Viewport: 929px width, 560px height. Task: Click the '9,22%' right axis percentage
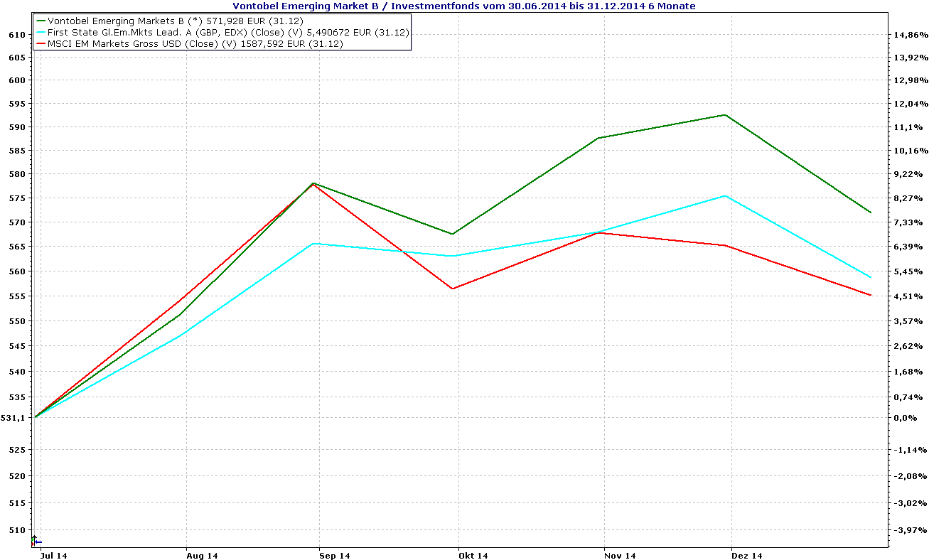(907, 174)
